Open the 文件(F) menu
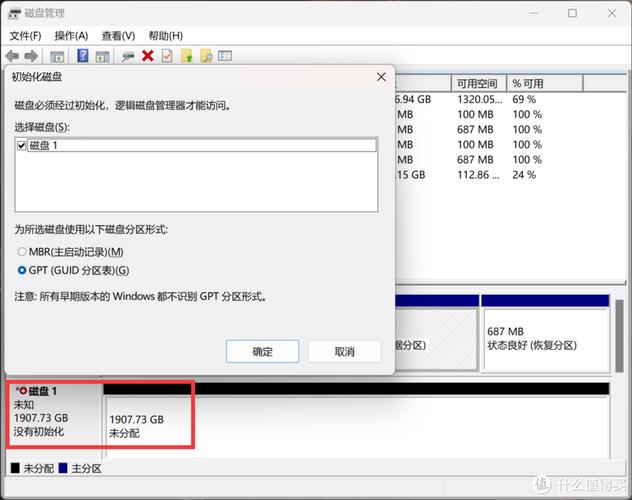632x500 pixels. click(x=25, y=36)
